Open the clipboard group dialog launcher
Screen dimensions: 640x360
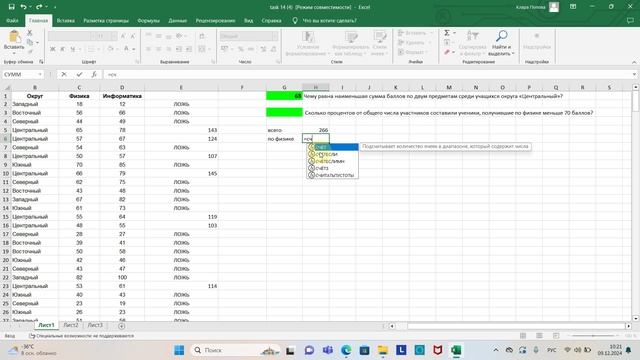[41, 62]
